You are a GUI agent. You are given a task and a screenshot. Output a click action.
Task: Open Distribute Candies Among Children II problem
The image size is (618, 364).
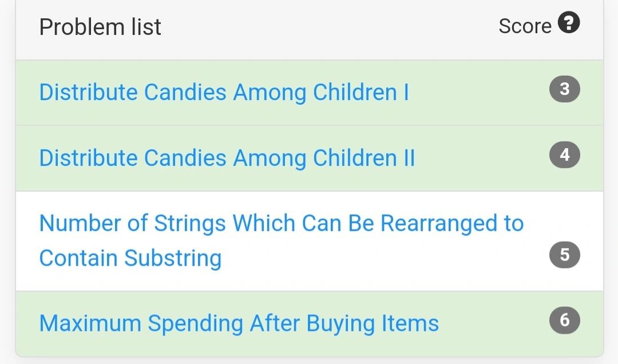(x=227, y=158)
